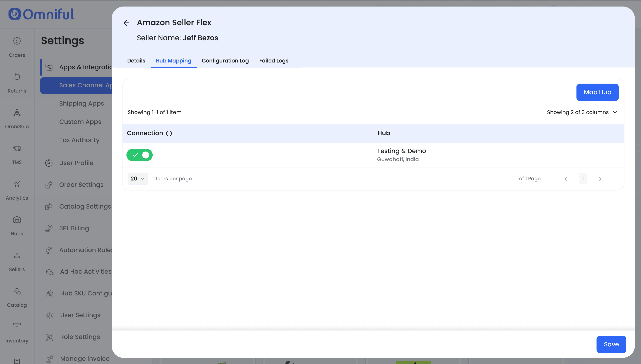Open the OmniShip sidebar icon

[x=17, y=113]
